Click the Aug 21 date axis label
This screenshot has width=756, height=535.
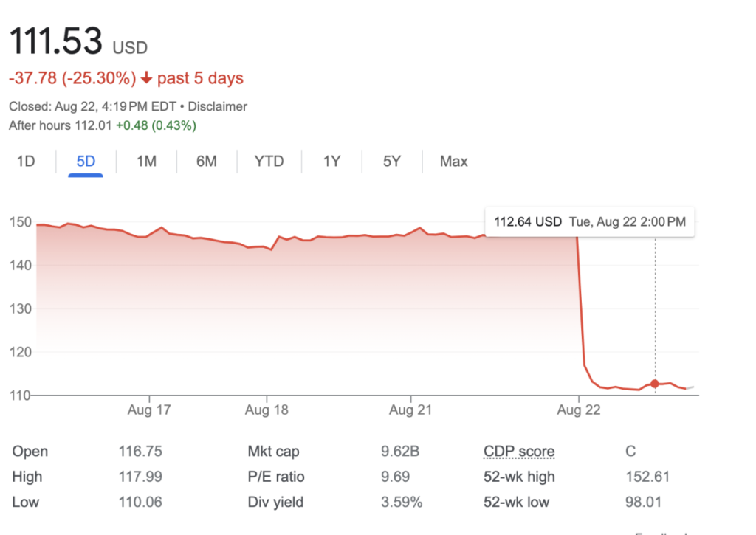(x=410, y=410)
